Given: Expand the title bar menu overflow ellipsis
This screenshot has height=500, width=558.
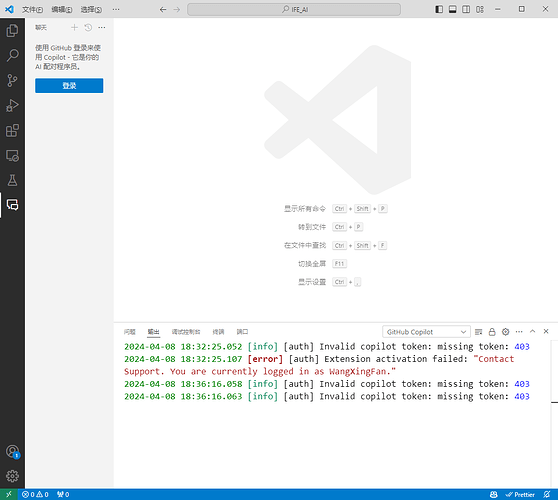Looking at the screenshot, I should point(116,9).
